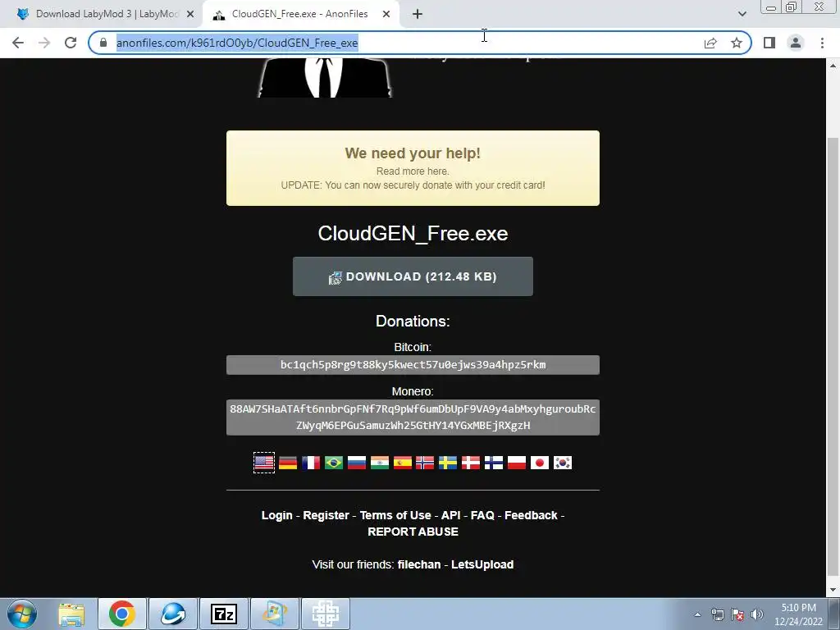The width and height of the screenshot is (840, 630).
Task: Choose the Norwegian flag language
Action: pyautogui.click(x=425, y=463)
